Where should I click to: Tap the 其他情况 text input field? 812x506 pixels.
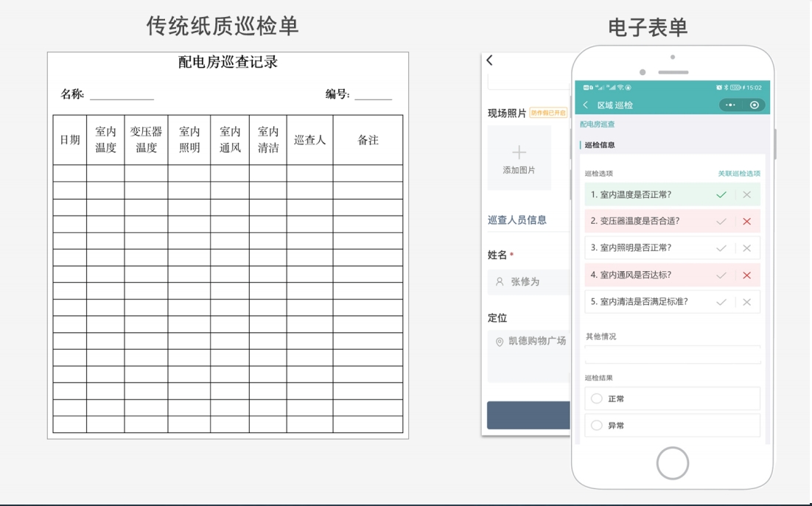point(671,354)
